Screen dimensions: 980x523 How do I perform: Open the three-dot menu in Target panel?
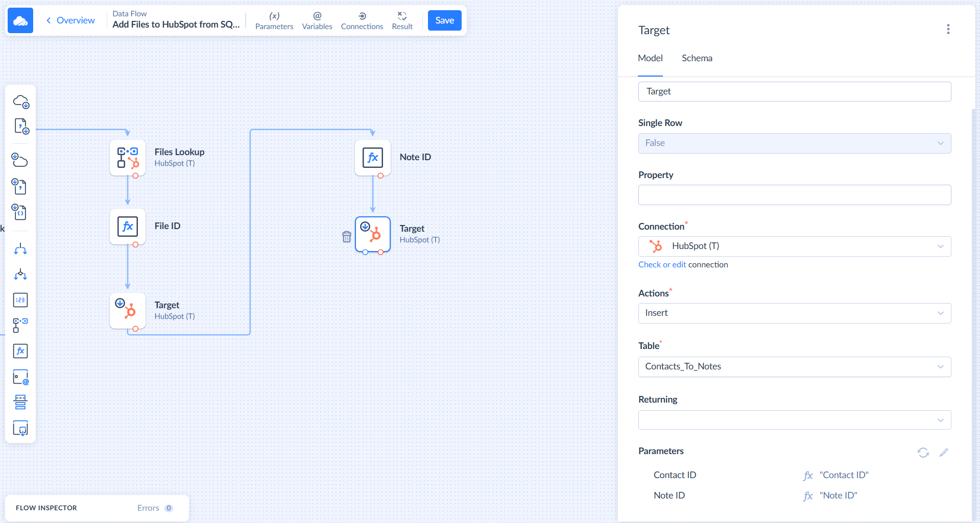click(x=948, y=30)
